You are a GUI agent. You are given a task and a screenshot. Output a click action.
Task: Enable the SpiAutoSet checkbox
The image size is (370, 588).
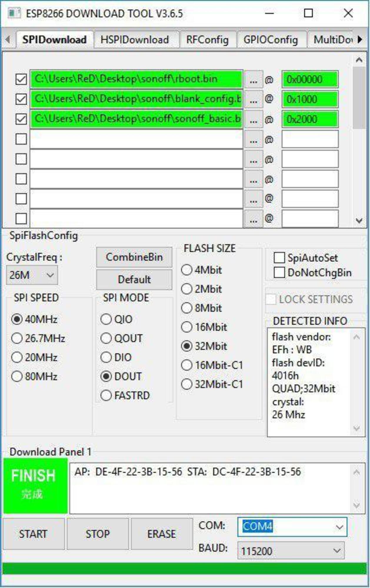pos(279,258)
